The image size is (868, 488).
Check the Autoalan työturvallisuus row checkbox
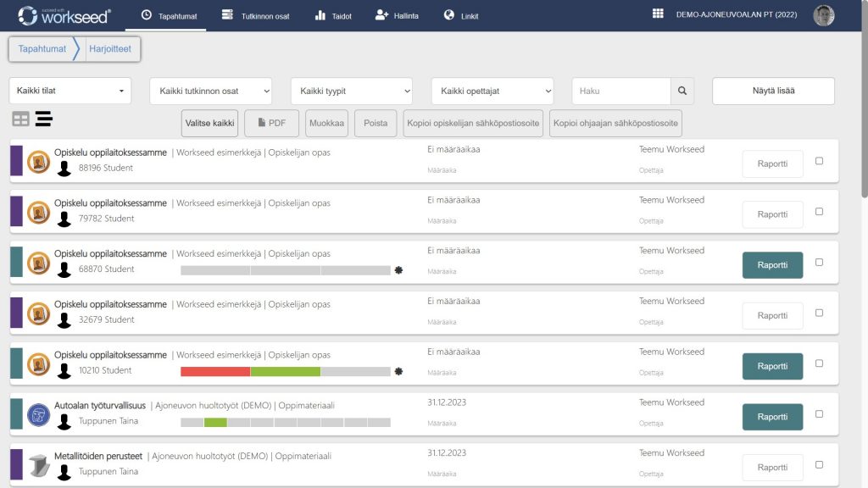pyautogui.click(x=819, y=414)
